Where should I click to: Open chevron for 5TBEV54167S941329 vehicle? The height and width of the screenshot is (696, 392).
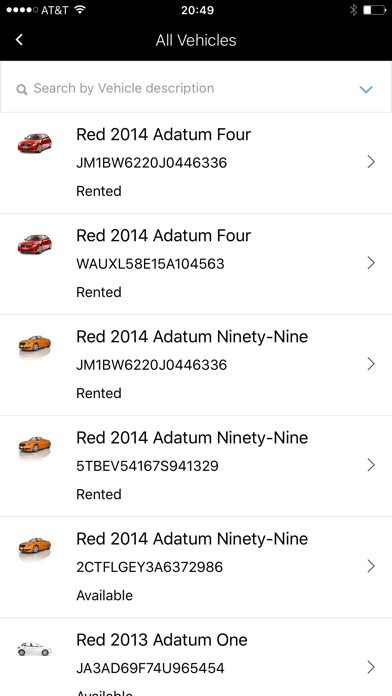(371, 465)
